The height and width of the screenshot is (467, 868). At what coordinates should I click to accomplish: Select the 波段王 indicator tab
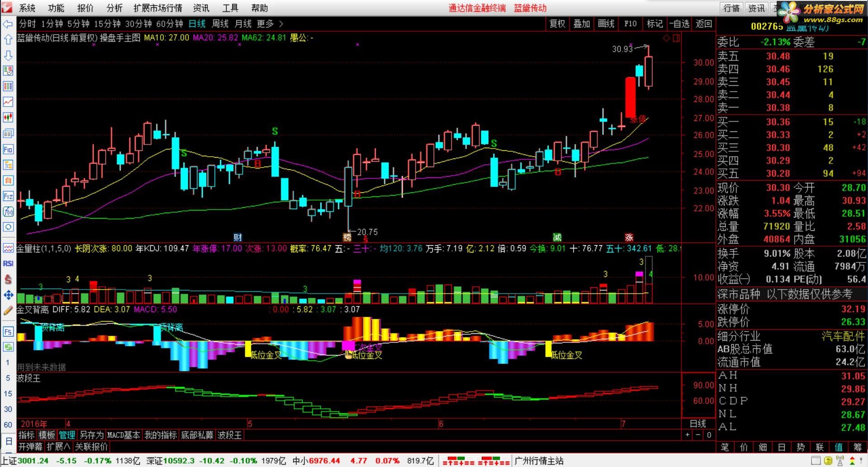[230, 435]
